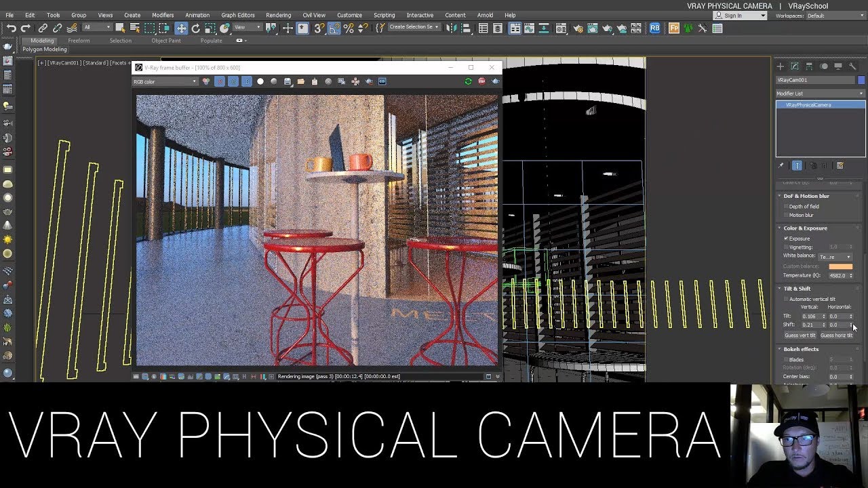Viewport: 868px width, 488px height.
Task: Open the RGB color channel dropdown
Action: (165, 81)
